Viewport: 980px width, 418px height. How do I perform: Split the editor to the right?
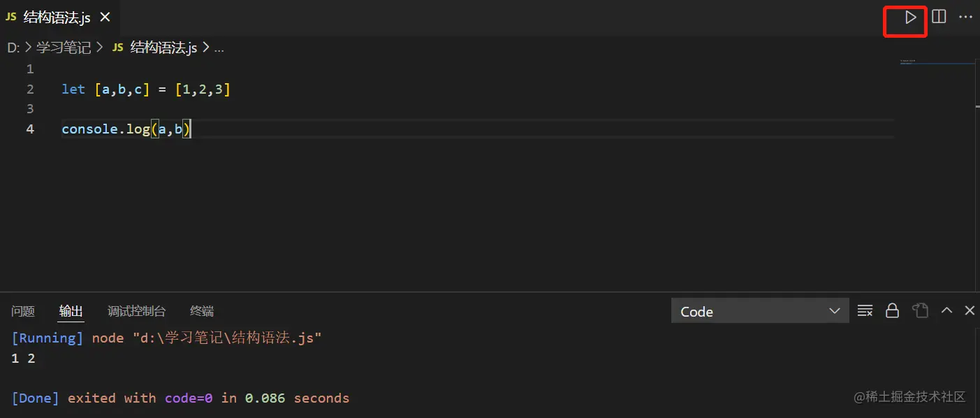pyautogui.click(x=939, y=17)
